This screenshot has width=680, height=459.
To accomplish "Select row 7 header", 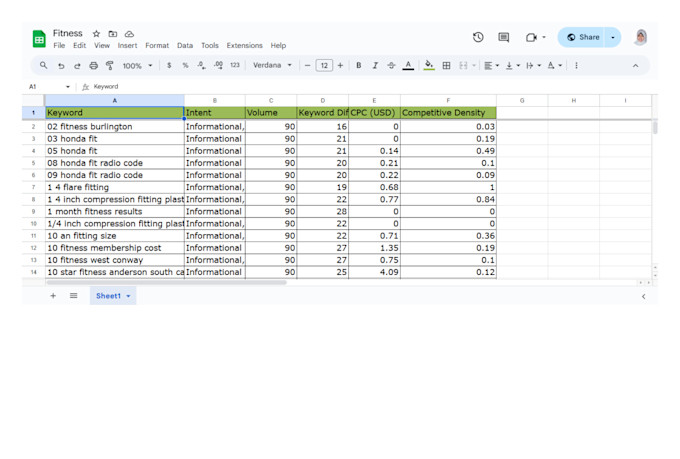I will tap(33, 187).
